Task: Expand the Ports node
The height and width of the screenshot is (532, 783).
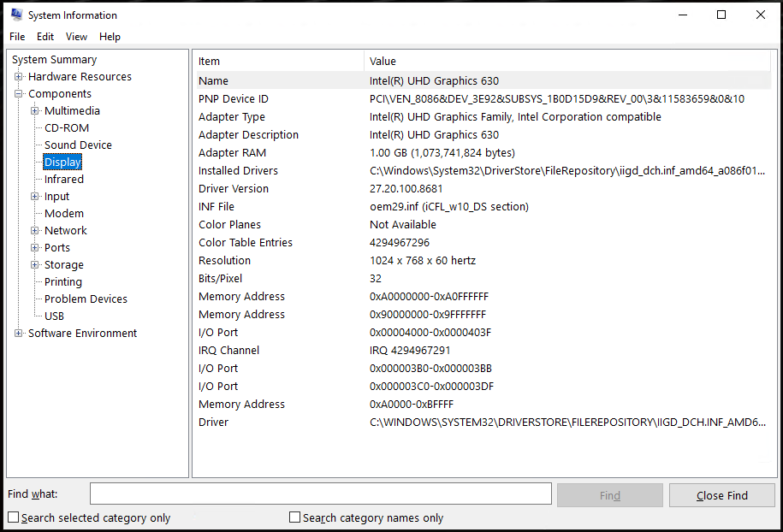Action: [34, 247]
